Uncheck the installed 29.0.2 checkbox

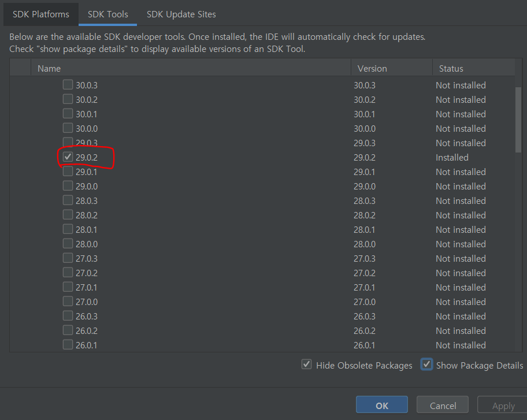point(68,157)
